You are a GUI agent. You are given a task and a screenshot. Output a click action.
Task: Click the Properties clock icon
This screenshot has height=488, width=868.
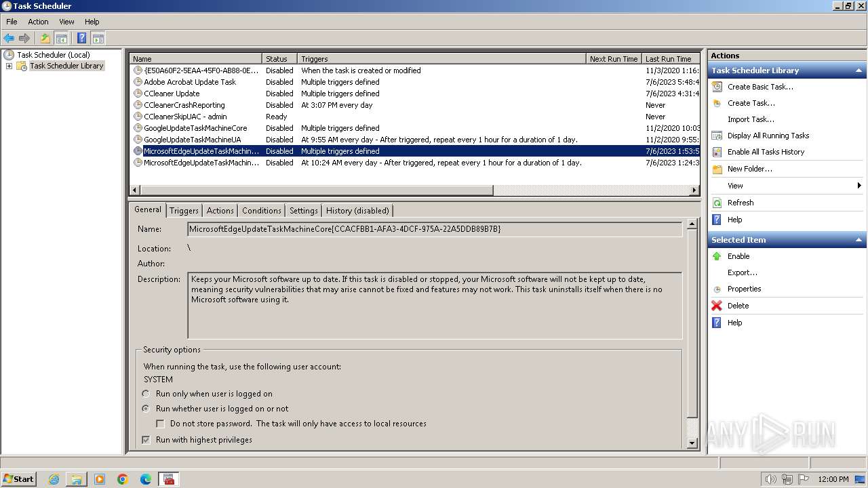[717, 289]
